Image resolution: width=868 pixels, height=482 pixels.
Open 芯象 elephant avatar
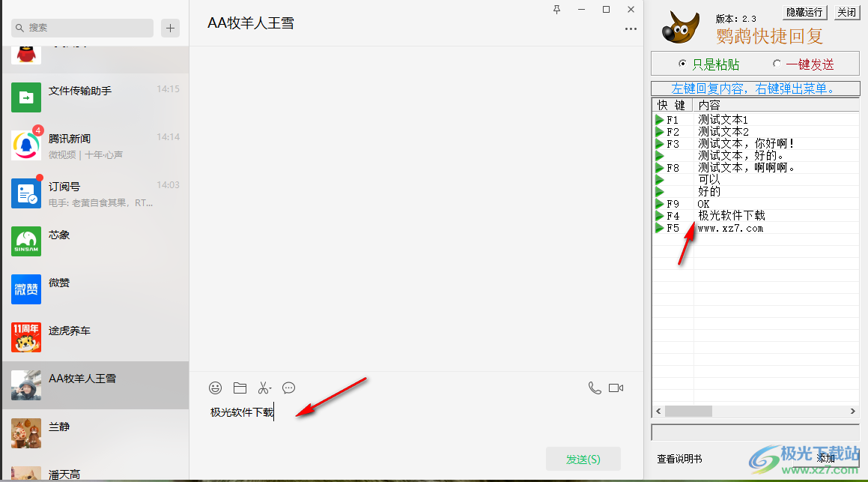click(26, 241)
